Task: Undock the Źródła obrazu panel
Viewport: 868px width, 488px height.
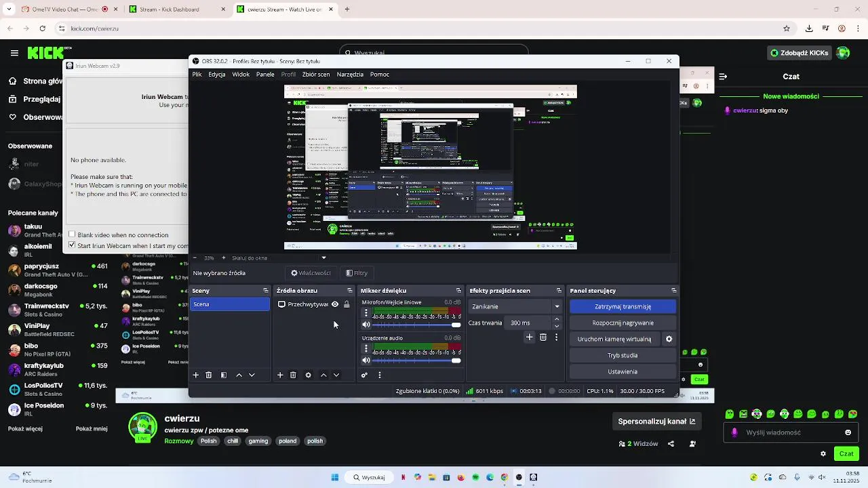Action: tap(350, 291)
